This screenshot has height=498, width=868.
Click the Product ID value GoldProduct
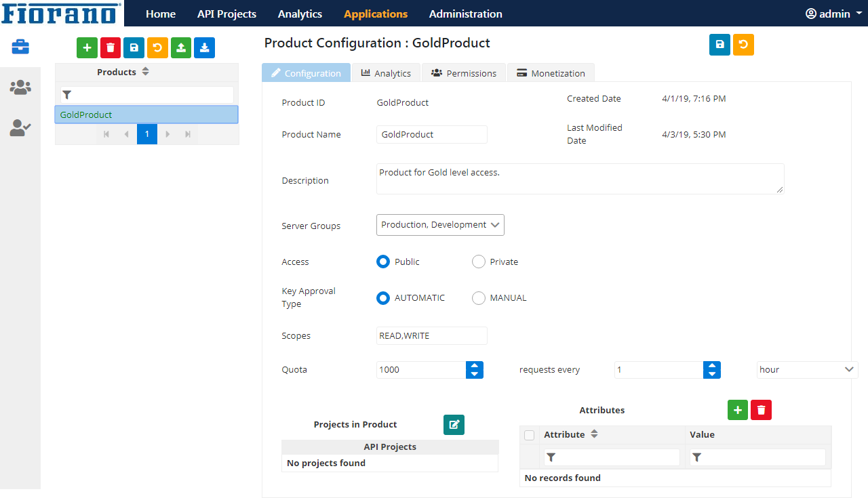(403, 102)
